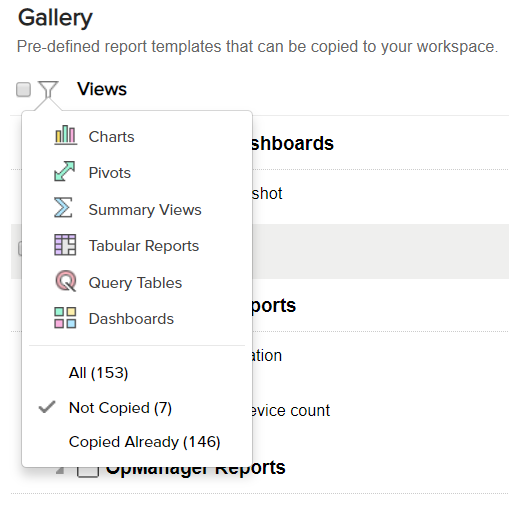Click the Not Copied checkmark icon
This screenshot has width=509, height=507.
click(x=47, y=407)
